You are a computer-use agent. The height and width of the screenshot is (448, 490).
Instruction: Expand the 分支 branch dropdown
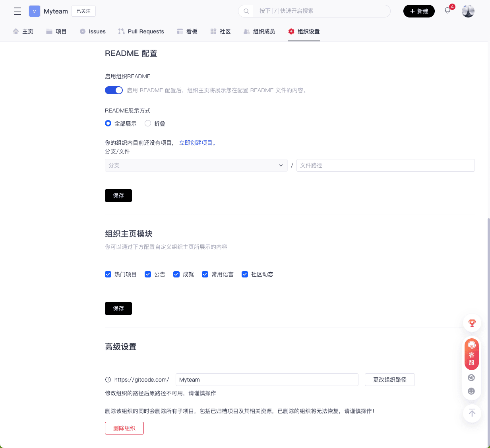[196, 165]
